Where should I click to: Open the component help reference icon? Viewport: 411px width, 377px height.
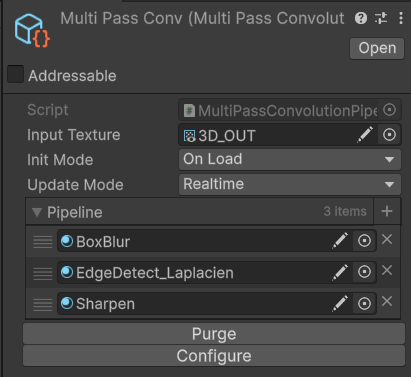361,18
